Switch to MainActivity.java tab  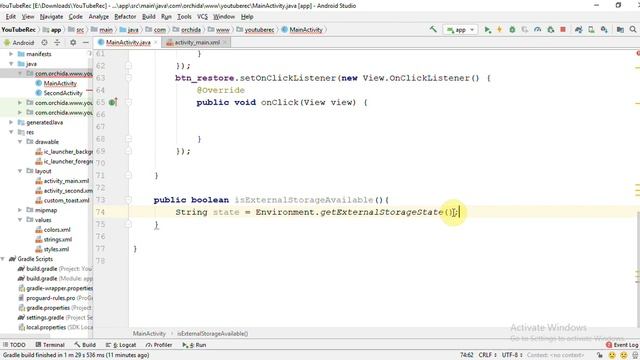tap(127, 42)
